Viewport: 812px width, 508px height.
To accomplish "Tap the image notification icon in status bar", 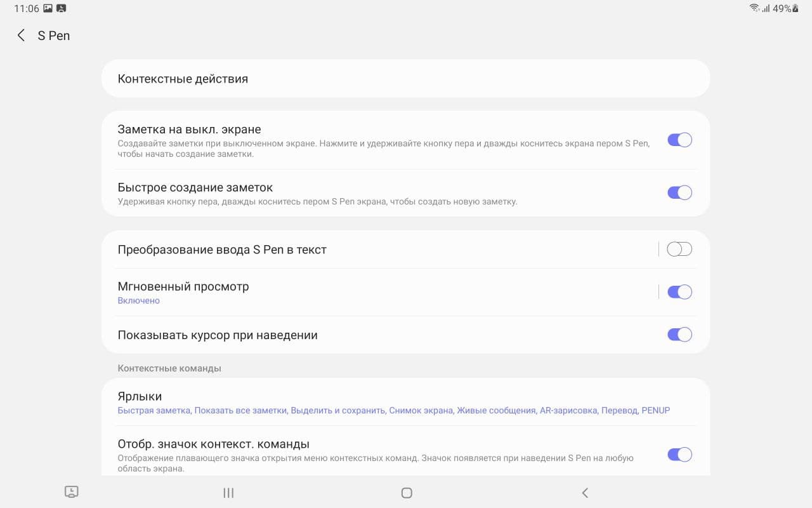I will pos(48,9).
